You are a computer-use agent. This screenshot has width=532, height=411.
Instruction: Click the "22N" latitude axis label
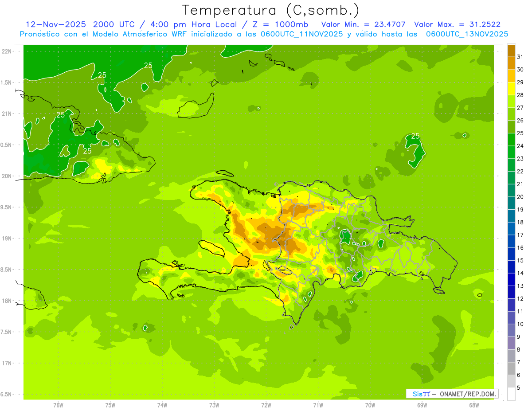(x=8, y=51)
